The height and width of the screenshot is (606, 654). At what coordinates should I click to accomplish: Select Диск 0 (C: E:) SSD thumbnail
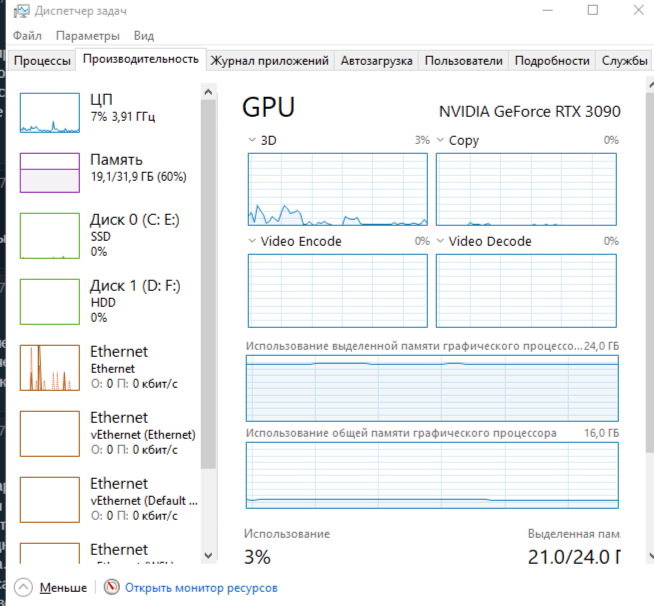[50, 236]
